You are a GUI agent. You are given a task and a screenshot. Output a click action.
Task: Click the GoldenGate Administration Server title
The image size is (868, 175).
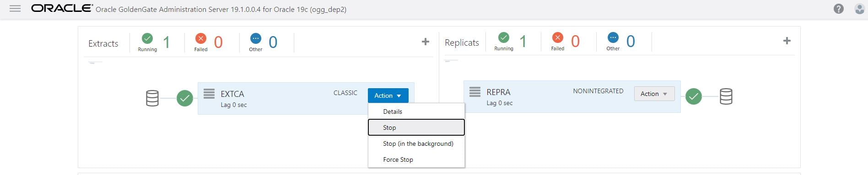tap(221, 9)
